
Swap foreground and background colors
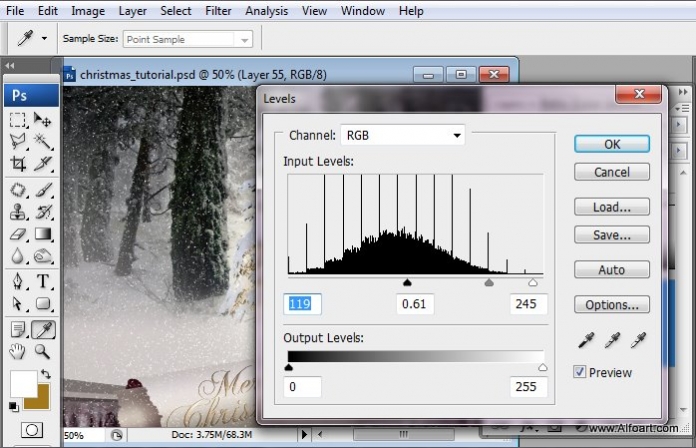pyautogui.click(x=45, y=374)
